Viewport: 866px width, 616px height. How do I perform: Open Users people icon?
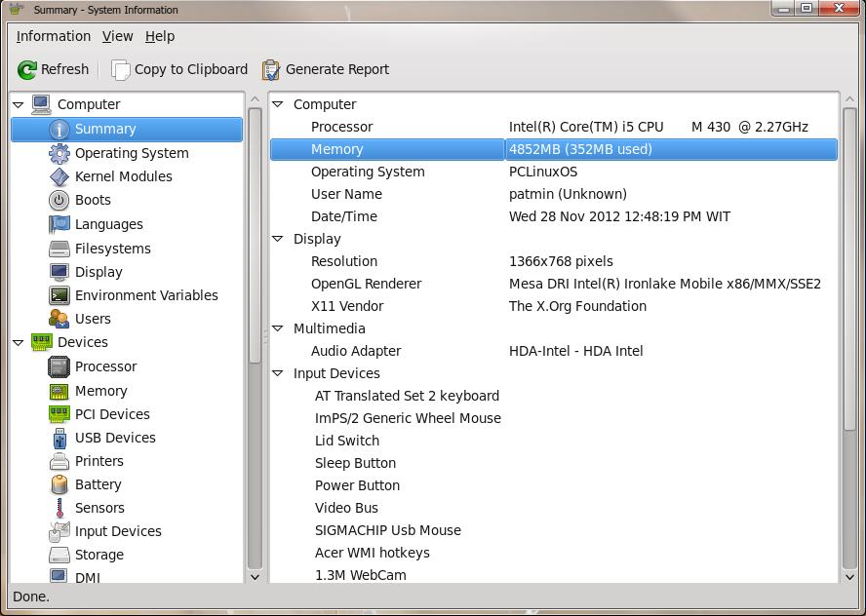tap(59, 319)
